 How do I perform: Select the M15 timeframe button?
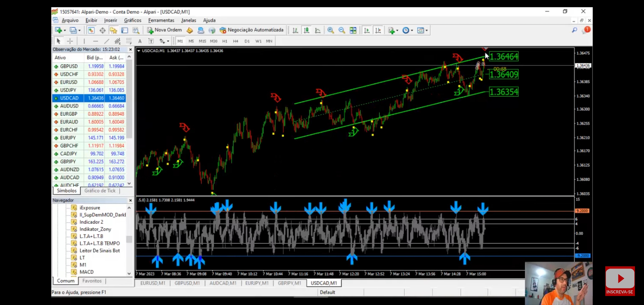202,41
